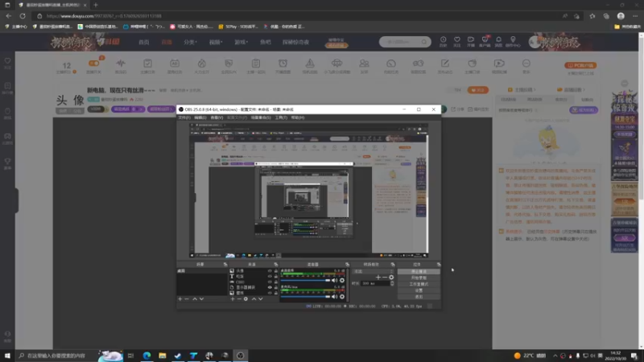The width and height of the screenshot is (644, 362).
Task: Lock the 头像 source
Action: click(x=275, y=271)
